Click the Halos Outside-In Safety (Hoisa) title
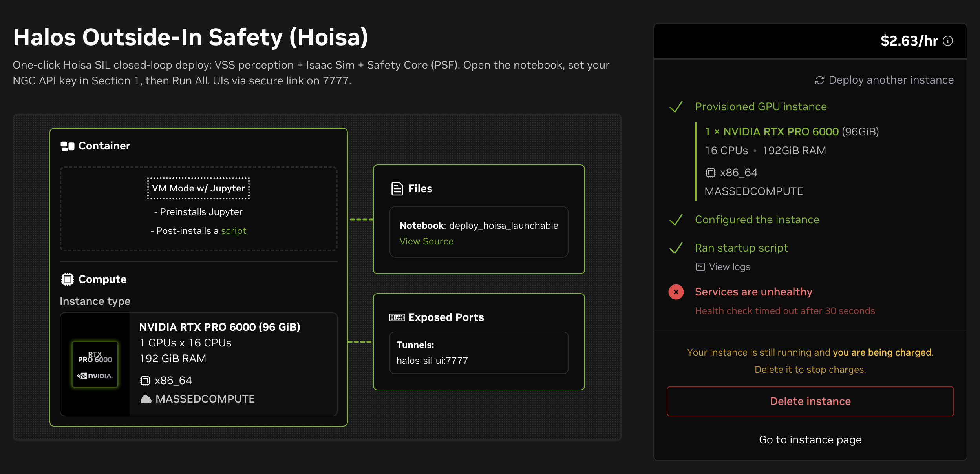The width and height of the screenshot is (980, 474). pos(191,37)
